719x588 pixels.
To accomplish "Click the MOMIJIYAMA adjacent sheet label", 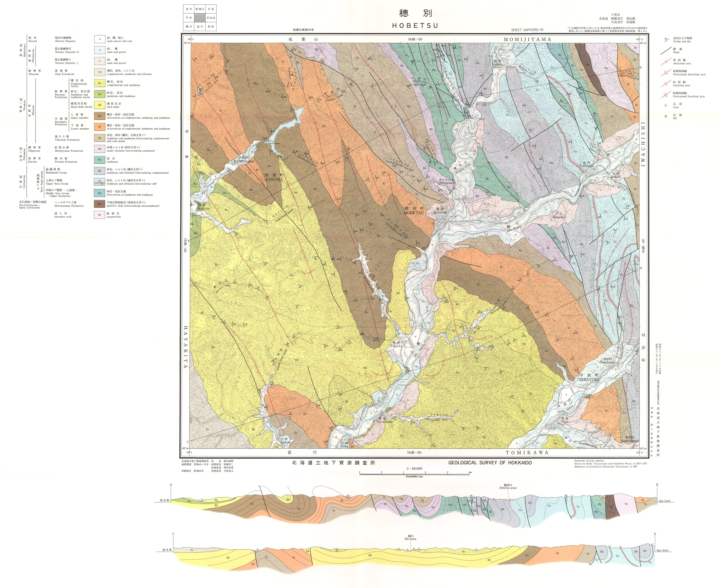I will tap(527, 39).
